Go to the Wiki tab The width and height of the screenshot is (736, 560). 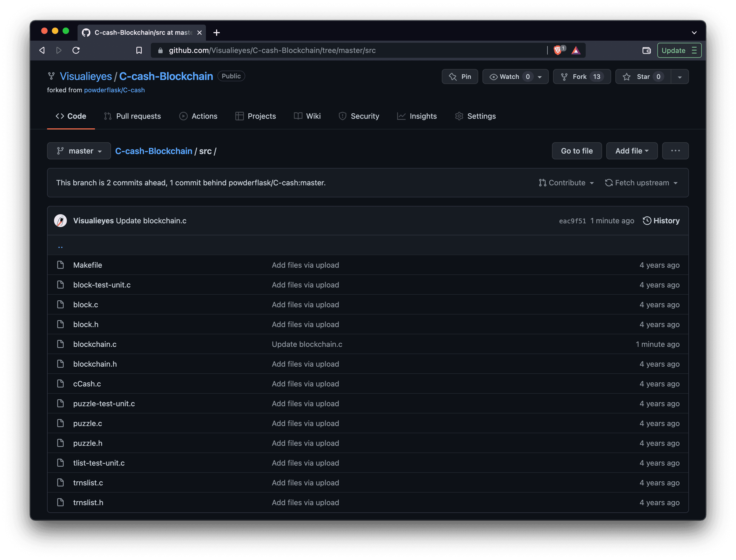point(307,116)
